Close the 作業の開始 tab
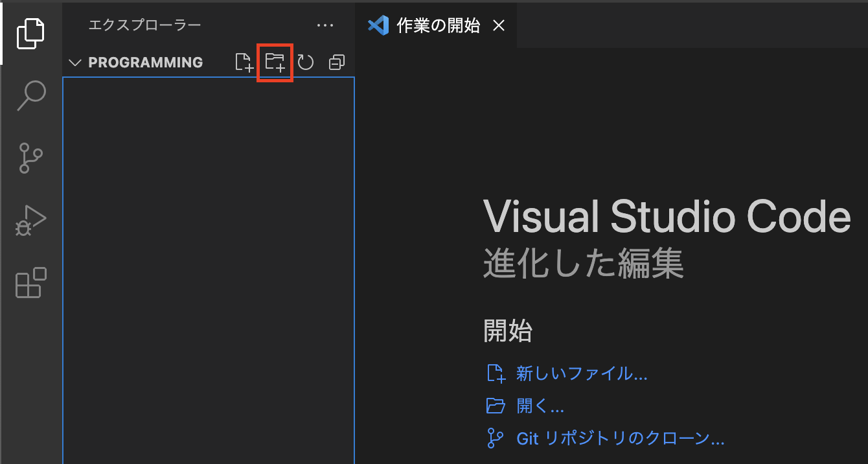868x464 pixels. point(499,25)
